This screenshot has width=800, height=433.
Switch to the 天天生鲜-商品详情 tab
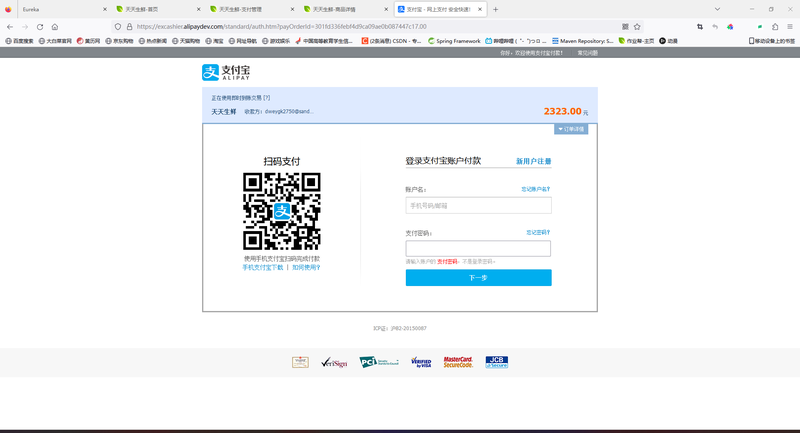(x=345, y=9)
